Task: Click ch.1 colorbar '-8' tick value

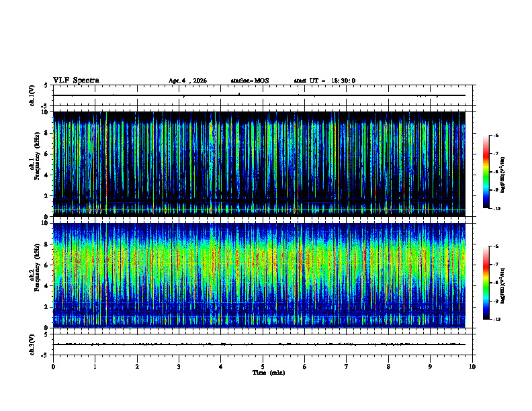Action: [x=496, y=172]
